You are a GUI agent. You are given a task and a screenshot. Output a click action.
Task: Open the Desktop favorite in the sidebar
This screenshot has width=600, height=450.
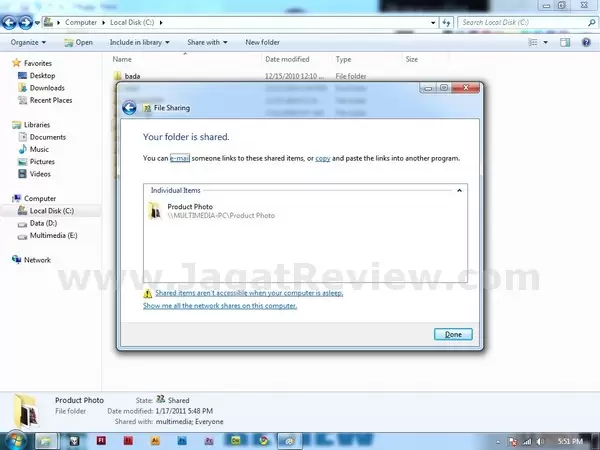[41, 76]
